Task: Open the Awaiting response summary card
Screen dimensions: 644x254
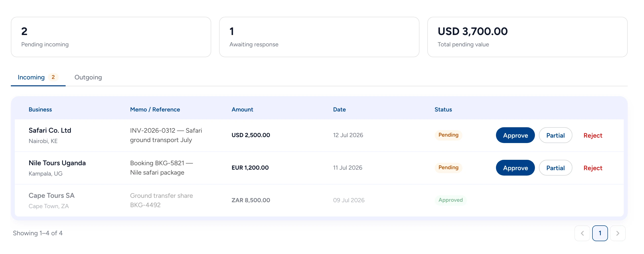Action: pyautogui.click(x=319, y=37)
